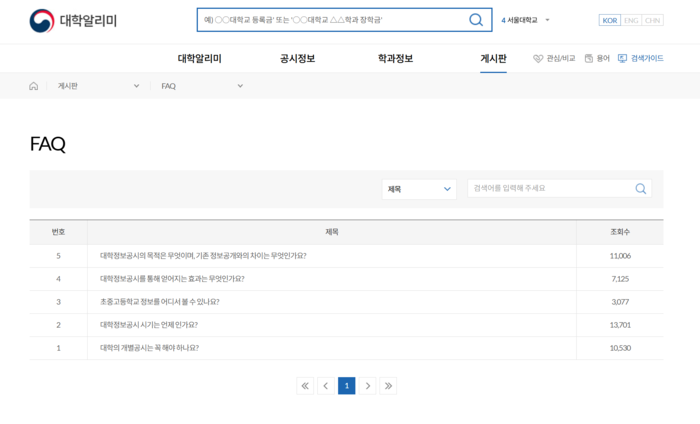Click the 번호 column header
The width and height of the screenshot is (700, 424).
58,232
